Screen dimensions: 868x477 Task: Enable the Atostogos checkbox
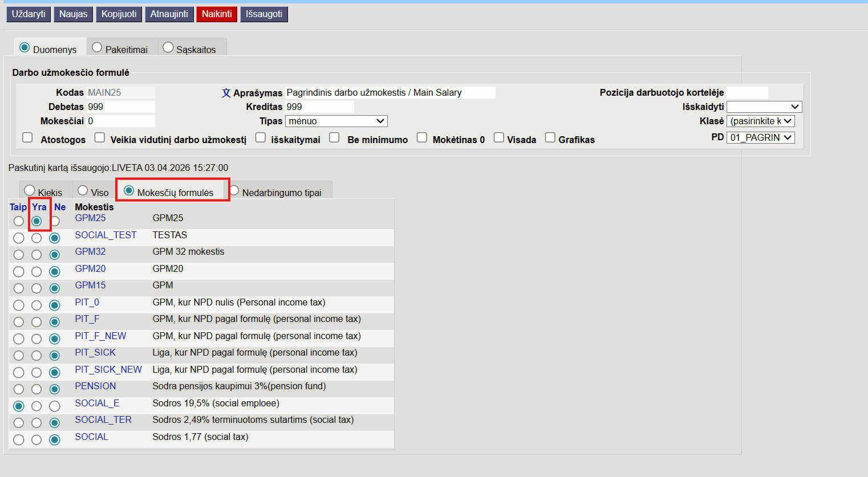tap(27, 137)
